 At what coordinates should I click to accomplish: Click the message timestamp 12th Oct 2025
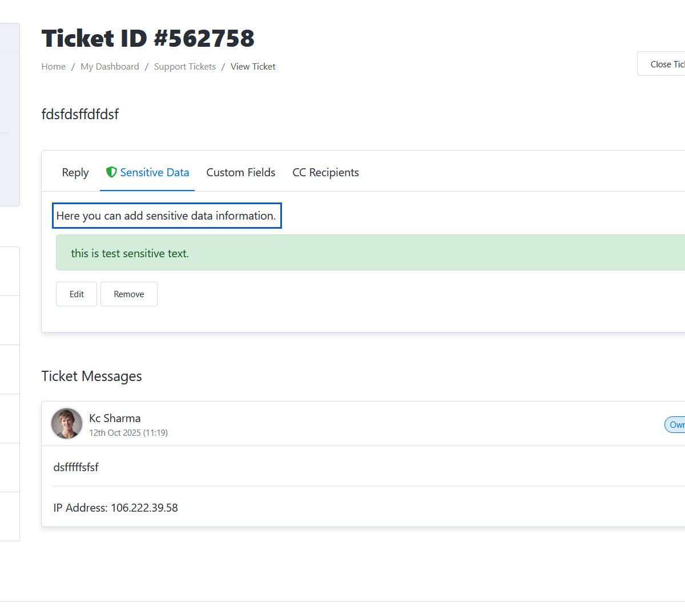pyautogui.click(x=128, y=433)
